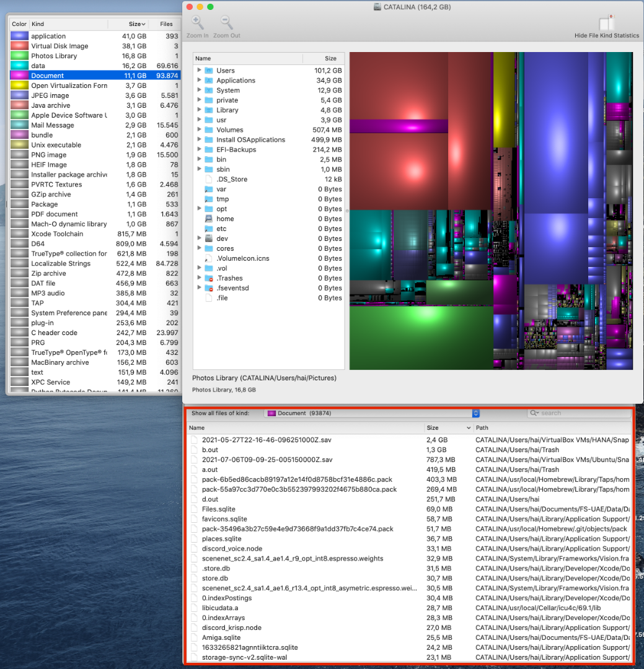The height and width of the screenshot is (669, 644).
Task: Select b.out file in results list
Action: click(210, 450)
